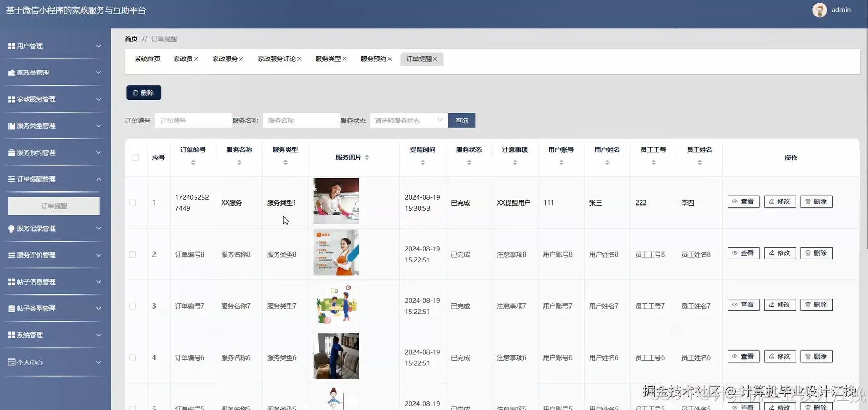
Task: Click the 查询 search button
Action: tap(462, 121)
